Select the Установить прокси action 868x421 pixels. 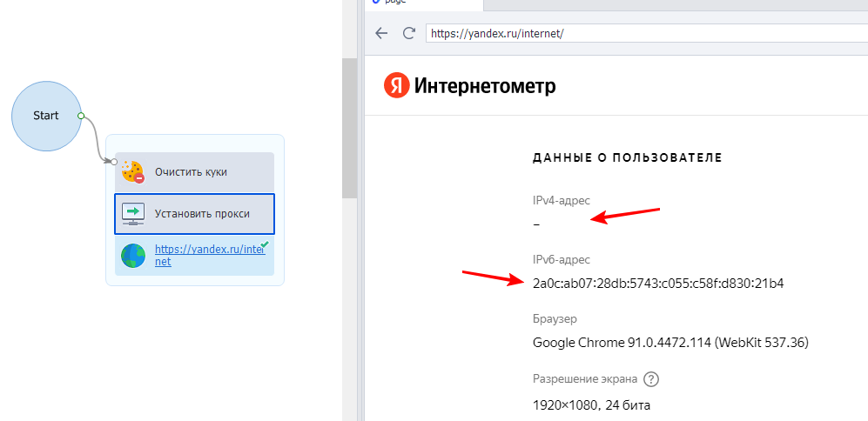(194, 213)
